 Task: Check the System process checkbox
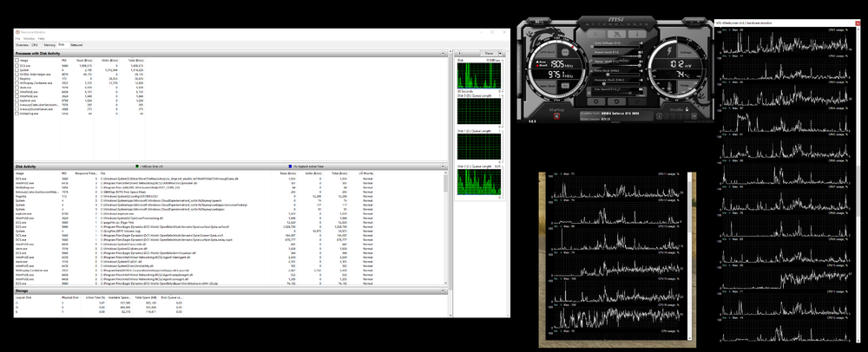(17, 69)
